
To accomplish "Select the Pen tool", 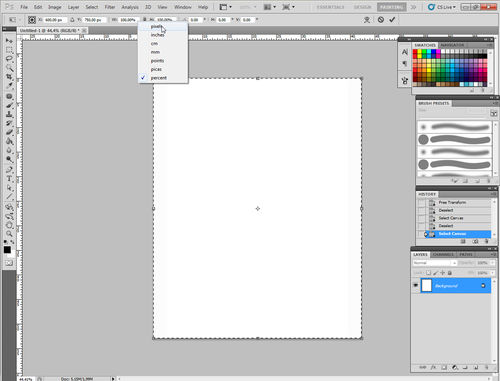I will (9, 170).
